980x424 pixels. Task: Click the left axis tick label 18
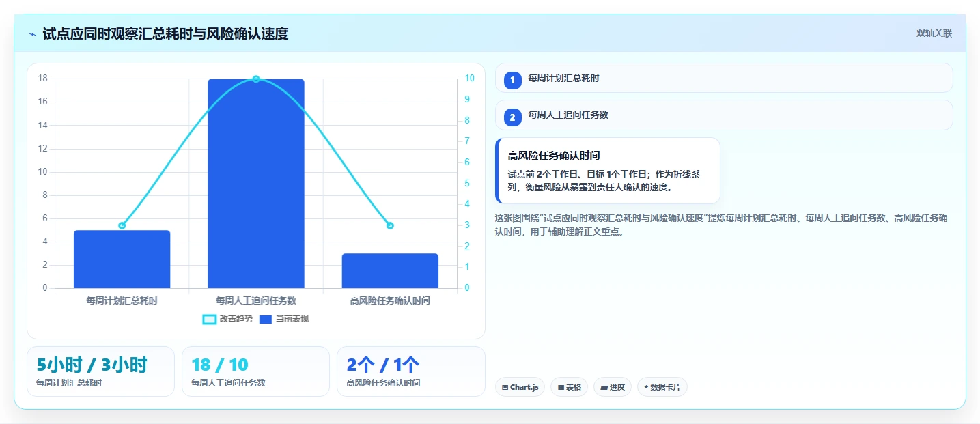(x=42, y=79)
